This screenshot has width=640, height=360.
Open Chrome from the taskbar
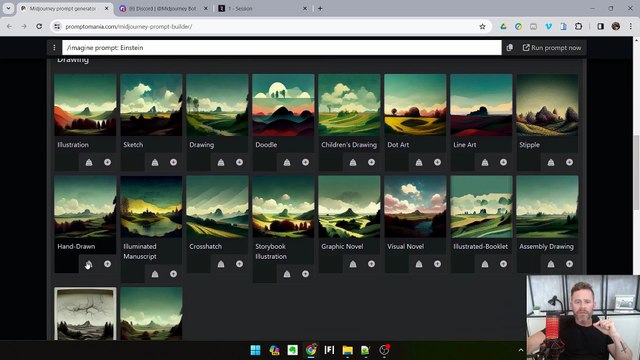coord(311,350)
